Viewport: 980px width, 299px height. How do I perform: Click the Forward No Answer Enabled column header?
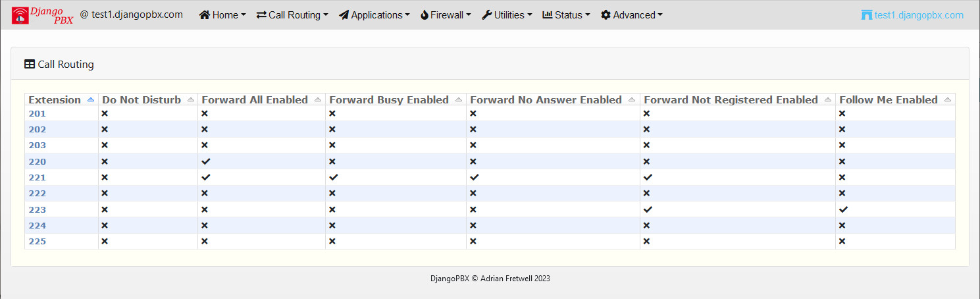(x=546, y=100)
